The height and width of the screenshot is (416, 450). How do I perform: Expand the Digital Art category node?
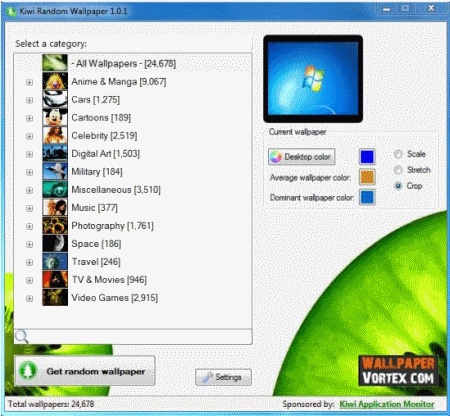[30, 154]
